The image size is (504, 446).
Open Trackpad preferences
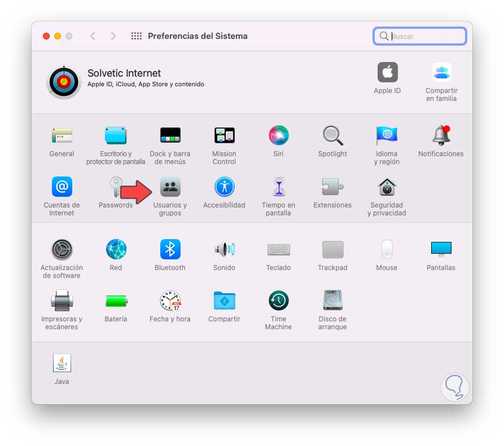click(x=332, y=249)
